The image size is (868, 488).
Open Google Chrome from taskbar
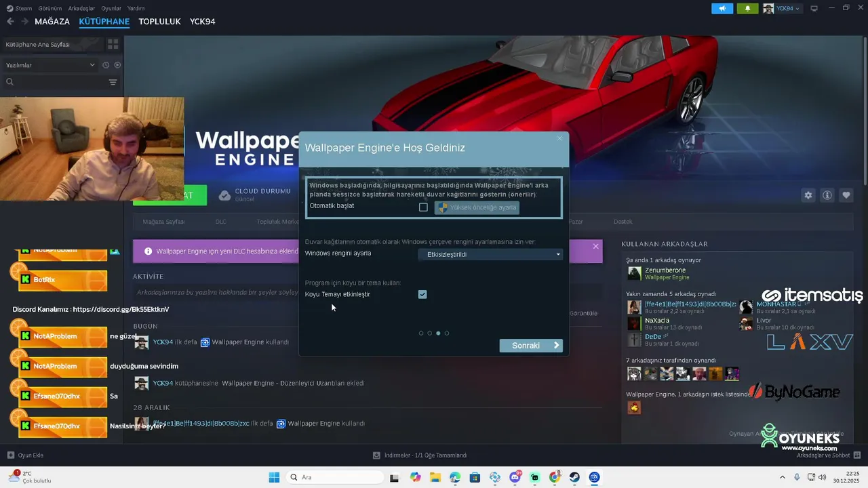click(x=555, y=477)
